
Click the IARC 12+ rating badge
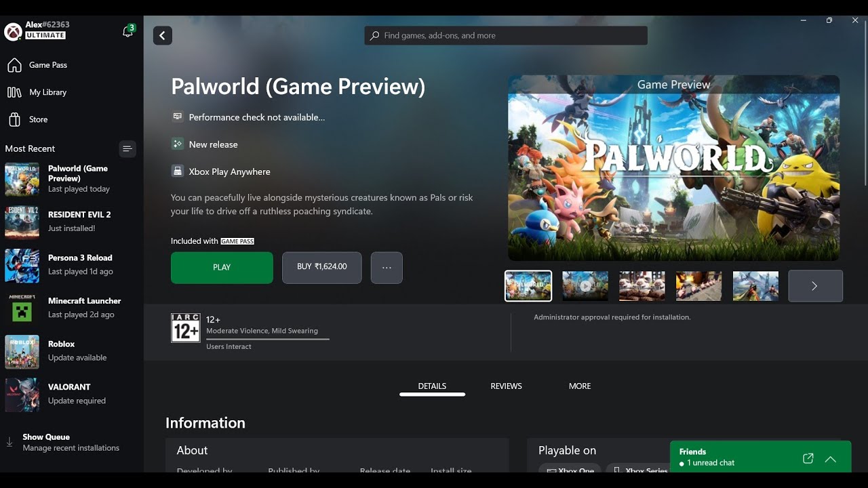click(185, 327)
